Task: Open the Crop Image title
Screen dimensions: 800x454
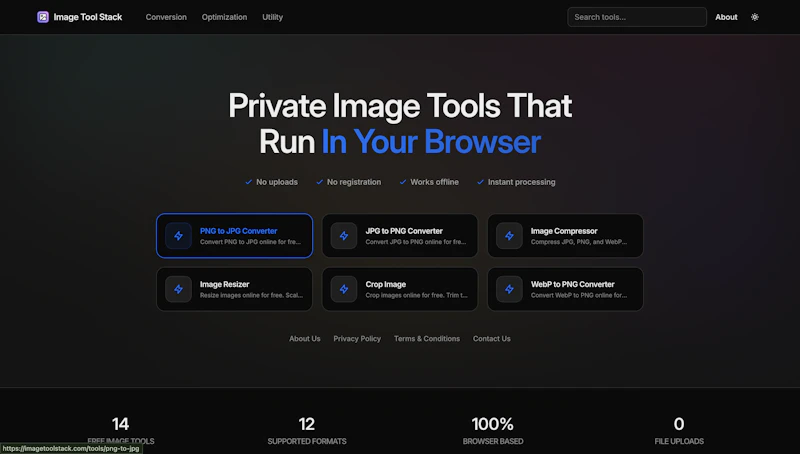Action: [x=386, y=284]
